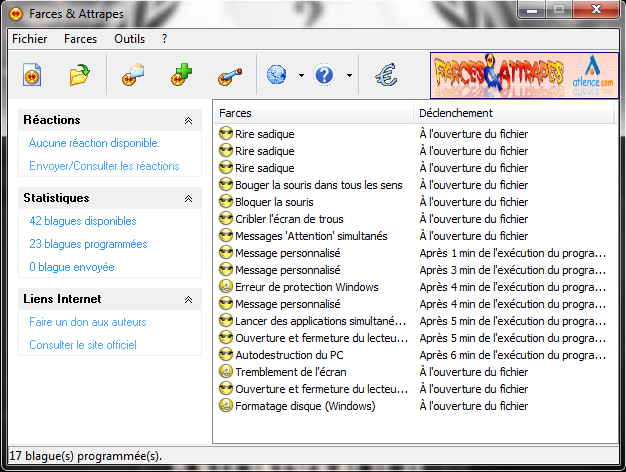Click Envoyer/Consulter les réactions link

104,166
